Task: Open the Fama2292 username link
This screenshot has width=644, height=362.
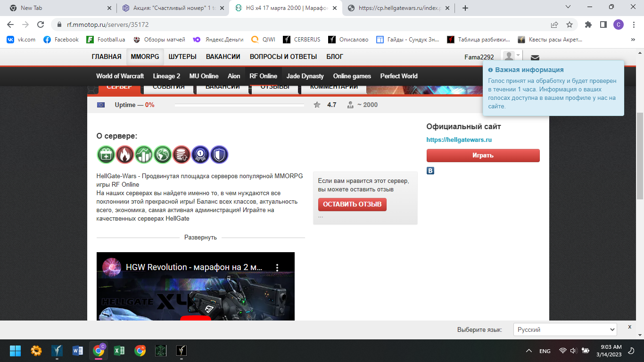Action: (479, 57)
